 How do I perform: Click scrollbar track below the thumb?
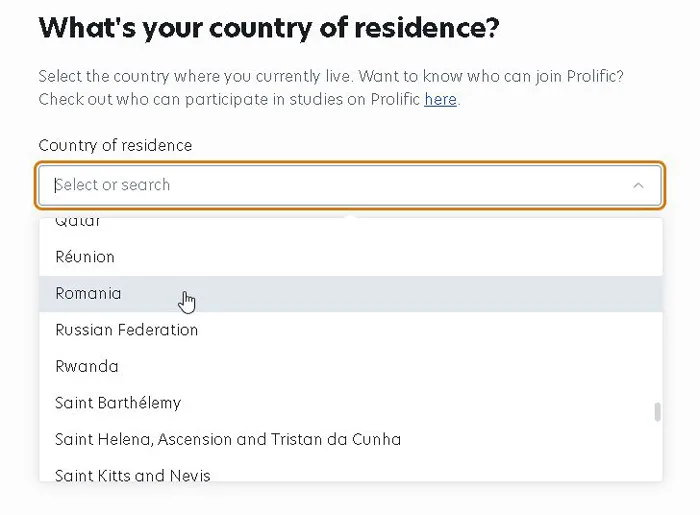[x=657, y=451]
